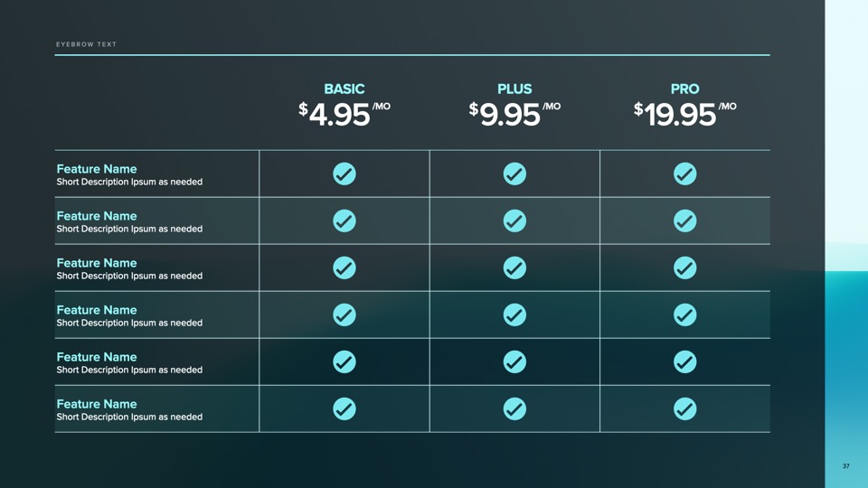Viewport: 868px width, 488px height.
Task: Click the PRO checkmark in the last feature row
Action: click(684, 408)
